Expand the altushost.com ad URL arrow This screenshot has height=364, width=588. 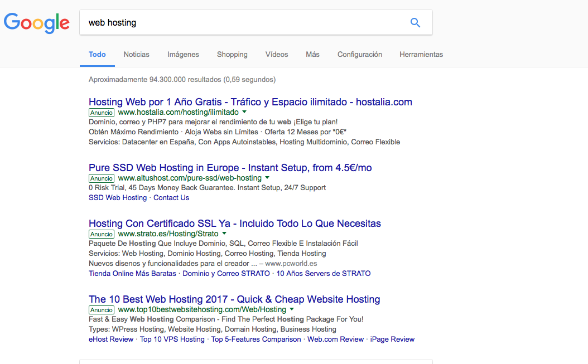[x=267, y=178]
